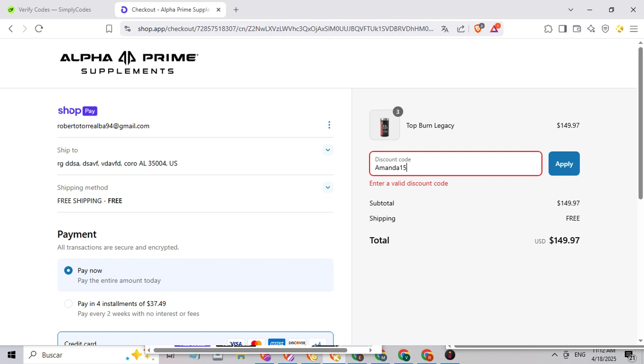Open the Brave VPN shield icon
The image size is (644, 364).
click(605, 29)
